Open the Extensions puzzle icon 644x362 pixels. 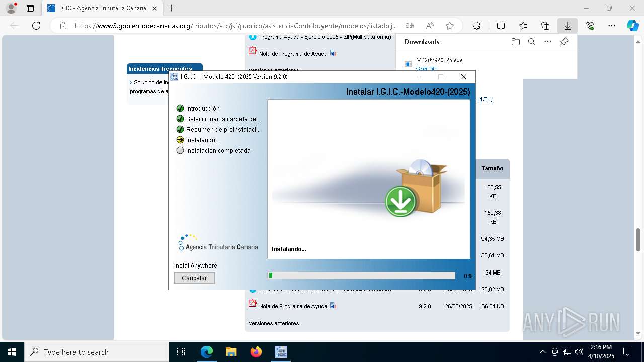(x=476, y=26)
